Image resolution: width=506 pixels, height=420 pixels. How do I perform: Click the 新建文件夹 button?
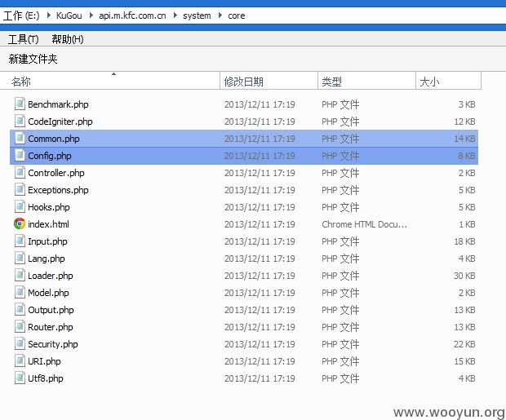click(33, 59)
